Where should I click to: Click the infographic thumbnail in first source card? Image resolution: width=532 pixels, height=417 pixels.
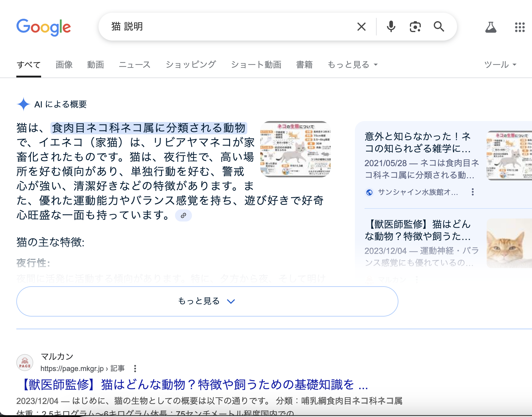[509, 156]
